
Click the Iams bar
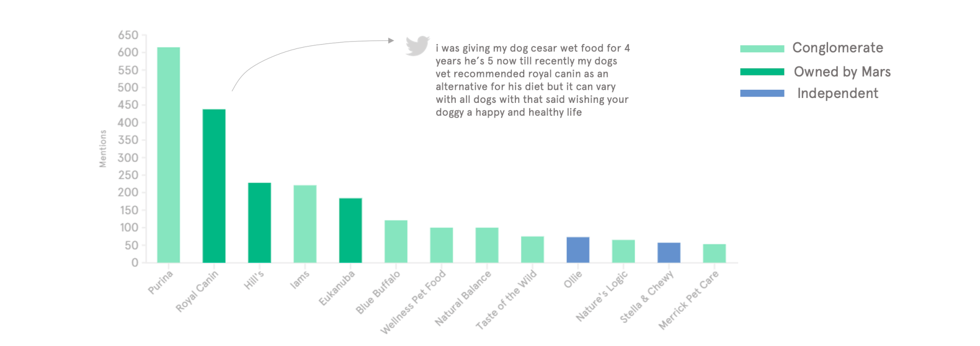pos(305,224)
